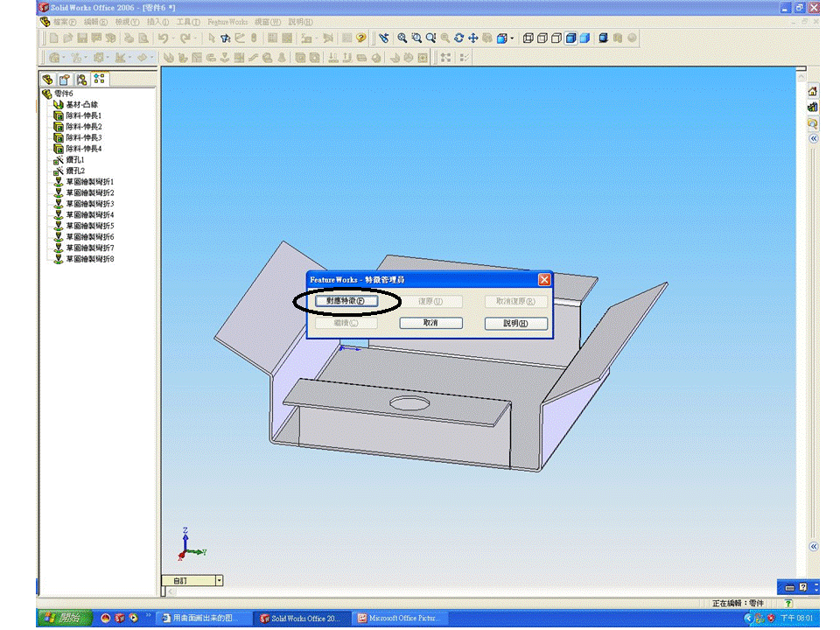Click the selection filter toggle icon
Screen dimensions: 840x630
226,38
